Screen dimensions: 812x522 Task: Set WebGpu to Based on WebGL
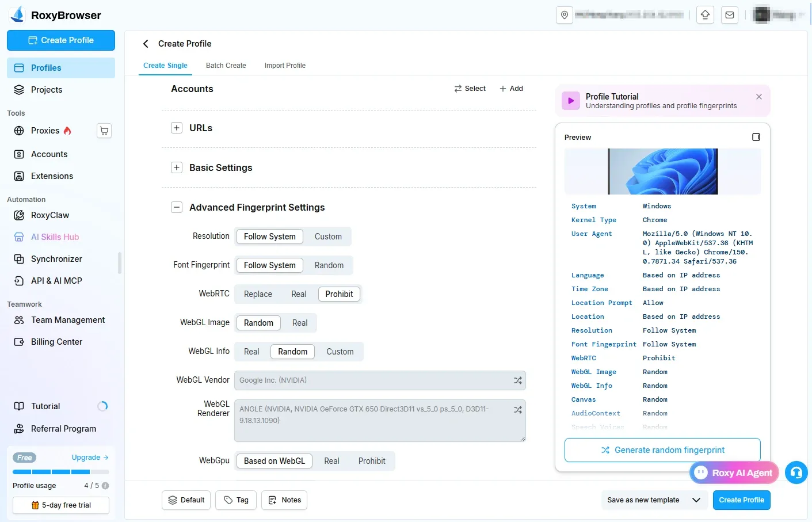tap(275, 461)
